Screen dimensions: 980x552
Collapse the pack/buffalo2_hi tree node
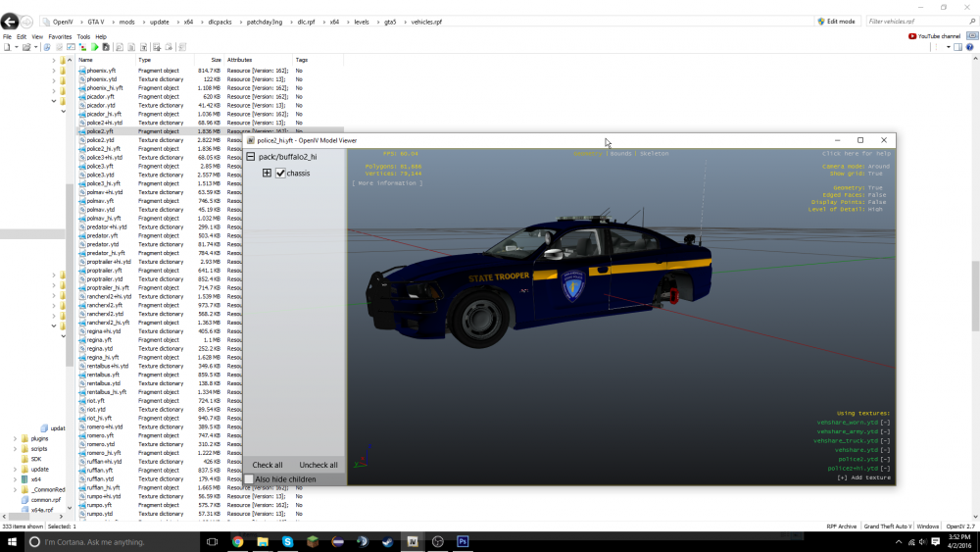point(251,157)
